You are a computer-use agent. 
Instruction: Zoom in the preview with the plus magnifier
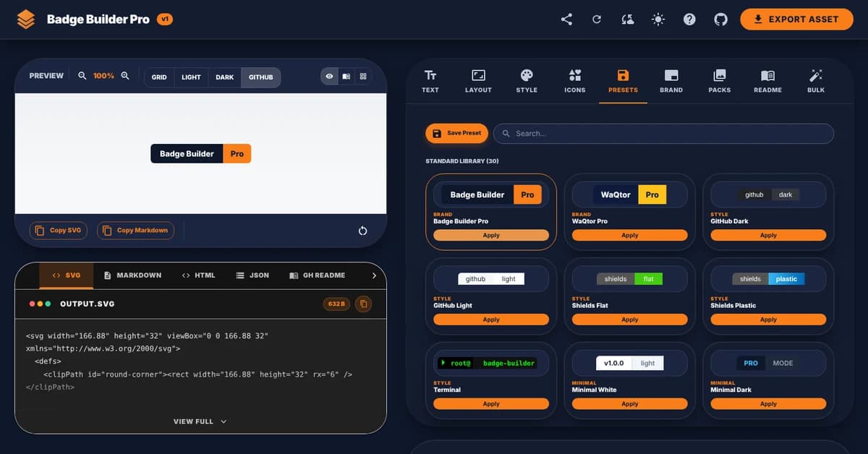tap(125, 75)
